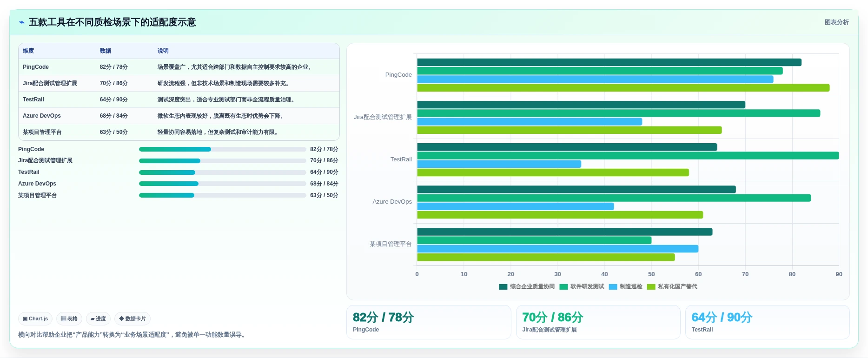Click the Azure DevOps label on the chart axis
The width and height of the screenshot is (868, 358).
[392, 202]
